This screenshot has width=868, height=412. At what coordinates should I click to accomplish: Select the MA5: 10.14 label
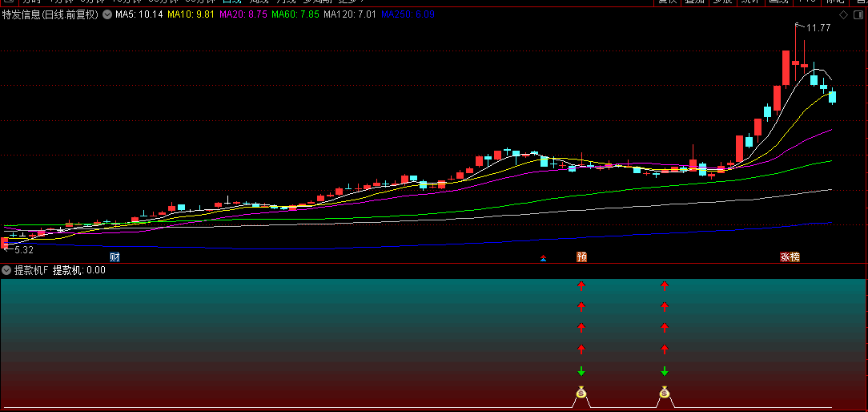139,15
